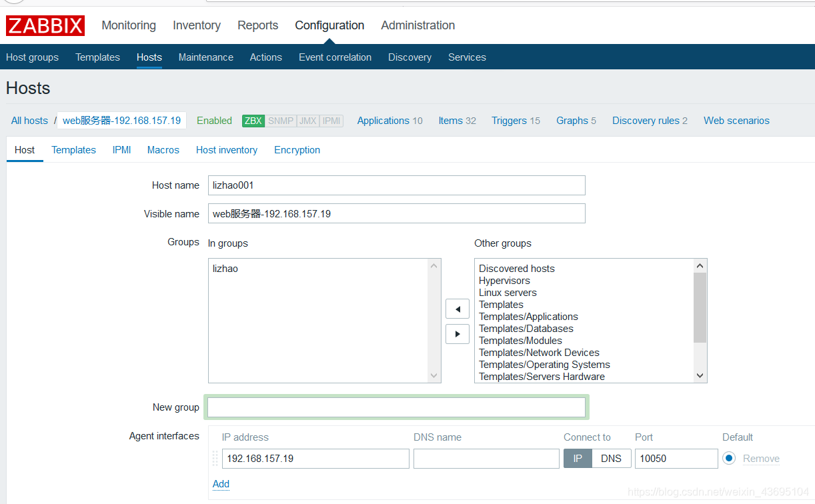Click the IPMI availability indicator
This screenshot has height=504, width=815.
click(x=331, y=121)
